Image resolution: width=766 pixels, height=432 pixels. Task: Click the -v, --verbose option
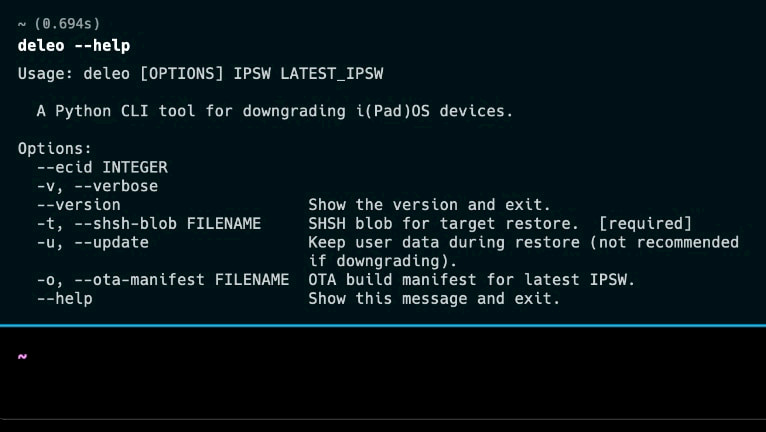tap(97, 186)
